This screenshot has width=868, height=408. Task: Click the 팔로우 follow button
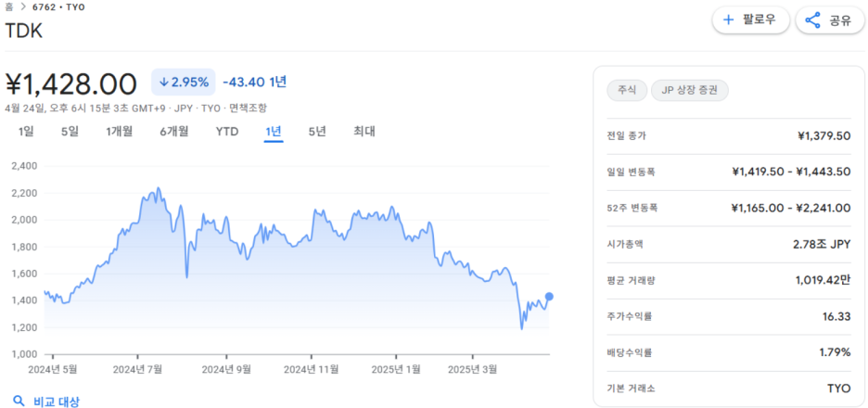click(750, 20)
